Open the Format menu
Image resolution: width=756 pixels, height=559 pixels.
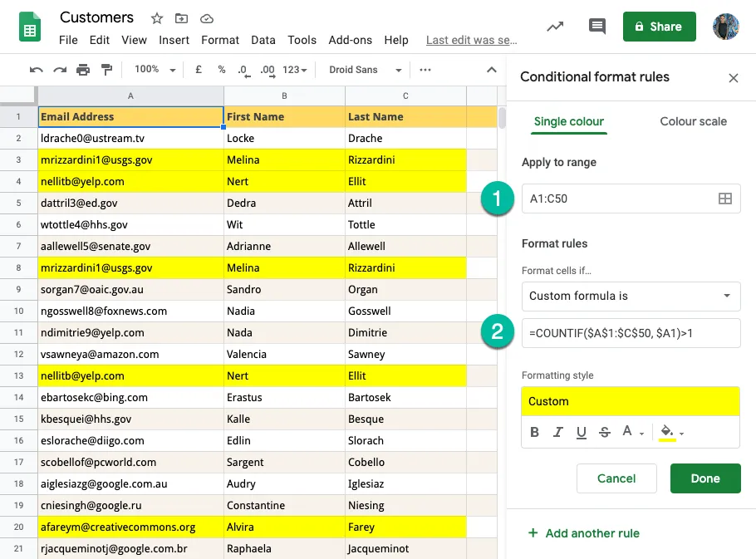coord(219,40)
